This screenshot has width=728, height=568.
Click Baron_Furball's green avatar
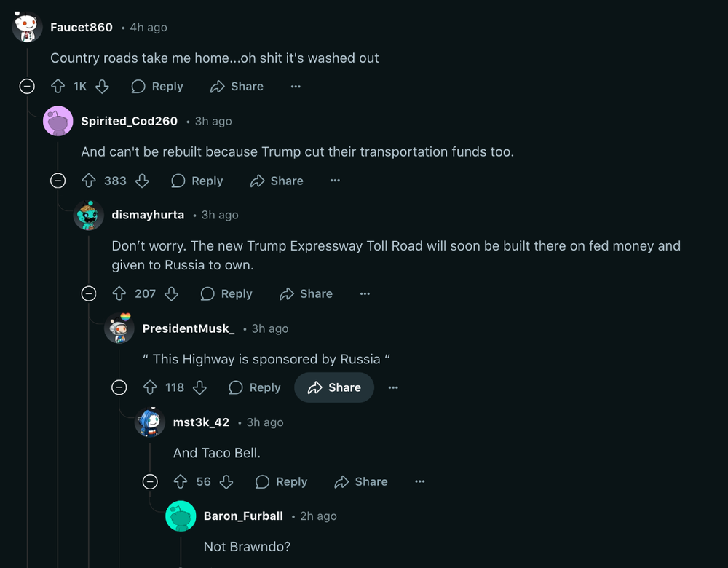(x=181, y=516)
